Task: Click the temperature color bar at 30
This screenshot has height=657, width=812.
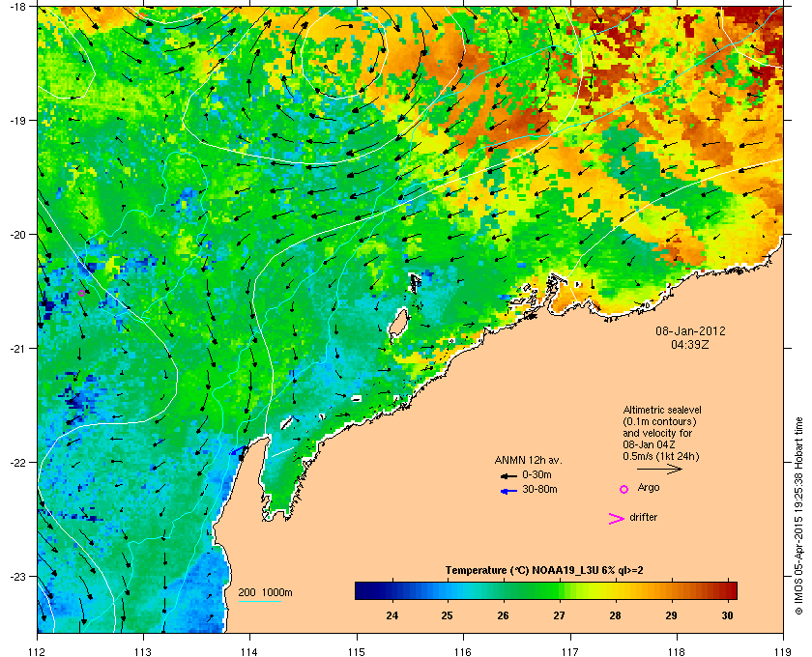Action: pyautogui.click(x=727, y=590)
